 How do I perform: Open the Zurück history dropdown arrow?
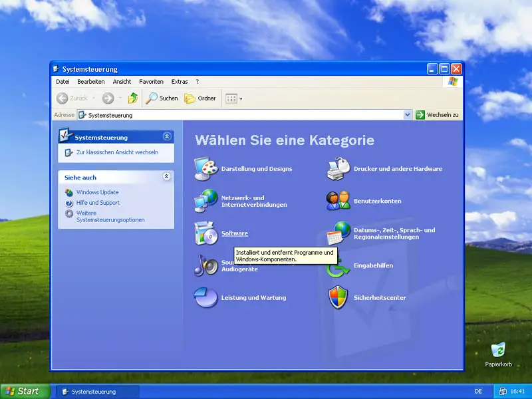pyautogui.click(x=94, y=98)
